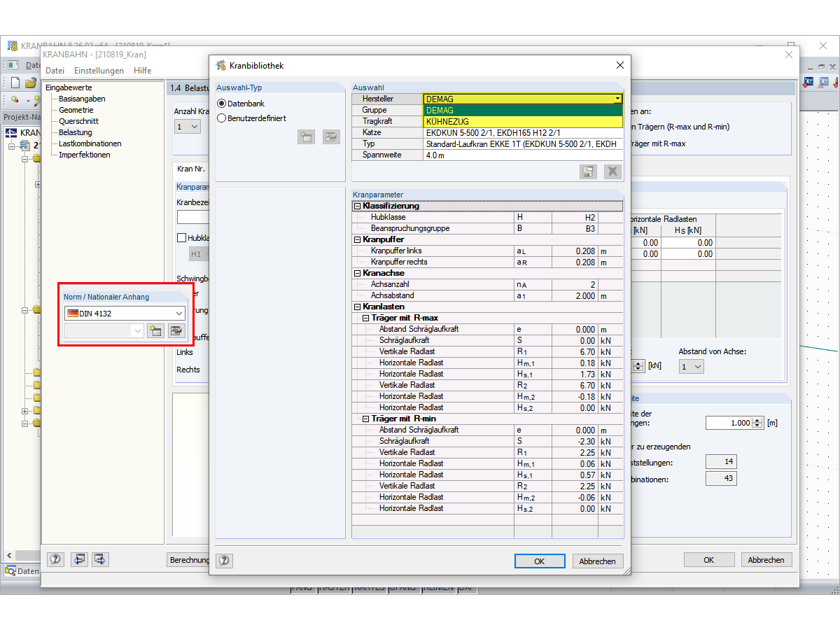Click the new file icon in main toolbar
The height and width of the screenshot is (630, 840).
tap(15, 82)
